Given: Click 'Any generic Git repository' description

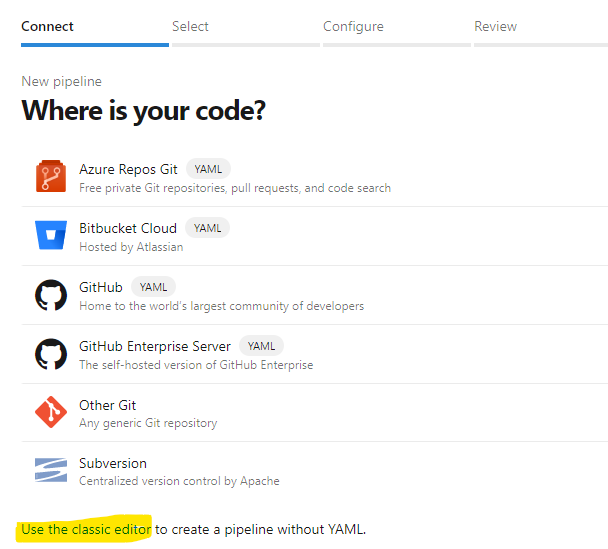Looking at the screenshot, I should pos(148,423).
